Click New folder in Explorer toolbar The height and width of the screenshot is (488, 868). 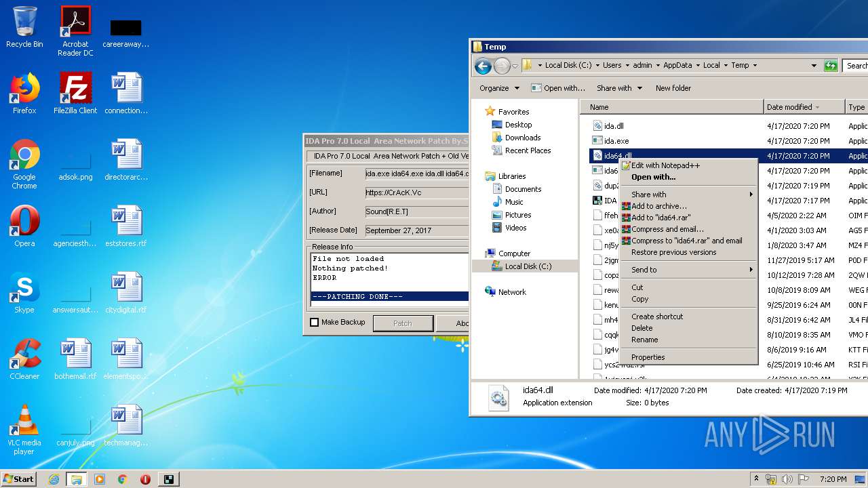pyautogui.click(x=673, y=88)
